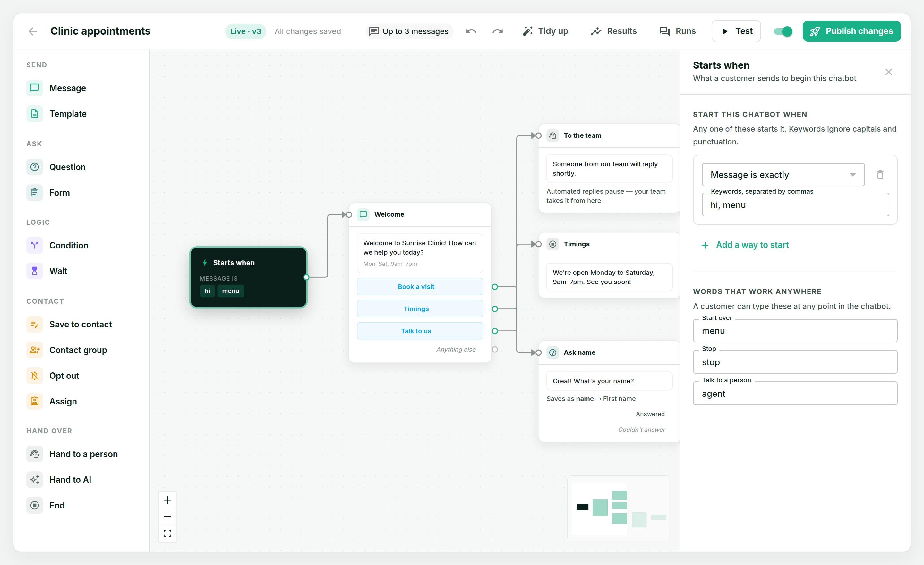Click the Timings button in the Welcome node

420,309
